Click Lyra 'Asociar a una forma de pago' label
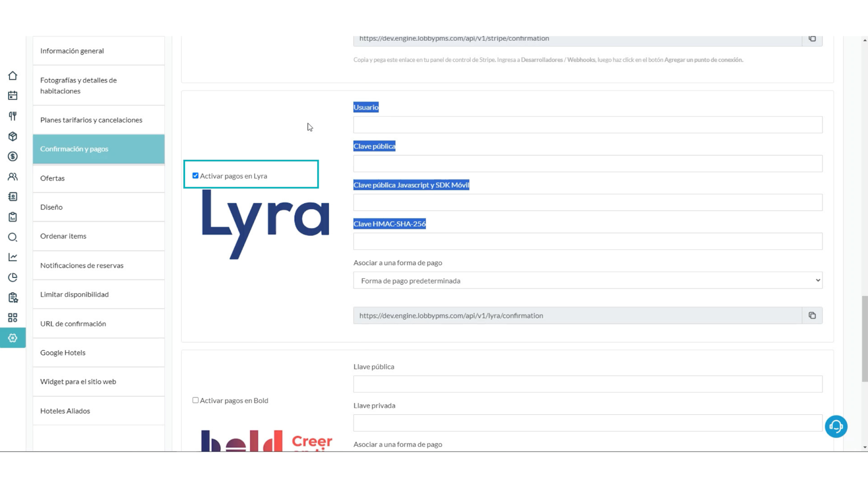 pos(398,263)
